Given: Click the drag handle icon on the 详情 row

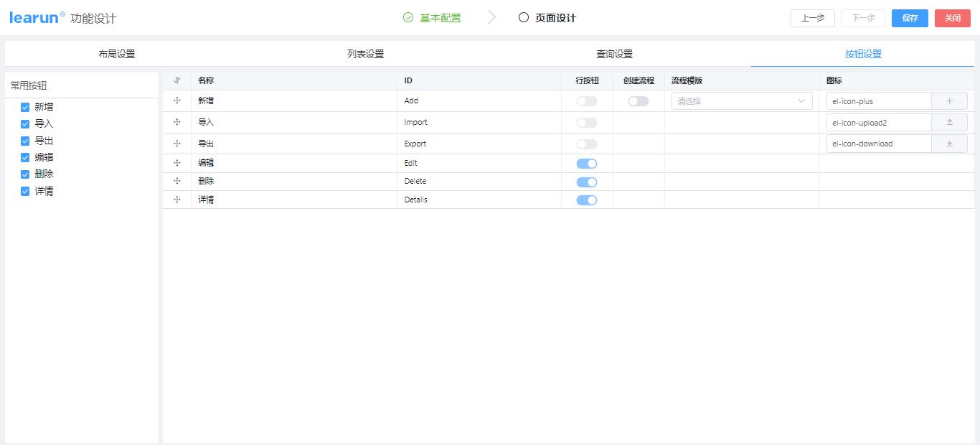Looking at the screenshot, I should tap(176, 200).
